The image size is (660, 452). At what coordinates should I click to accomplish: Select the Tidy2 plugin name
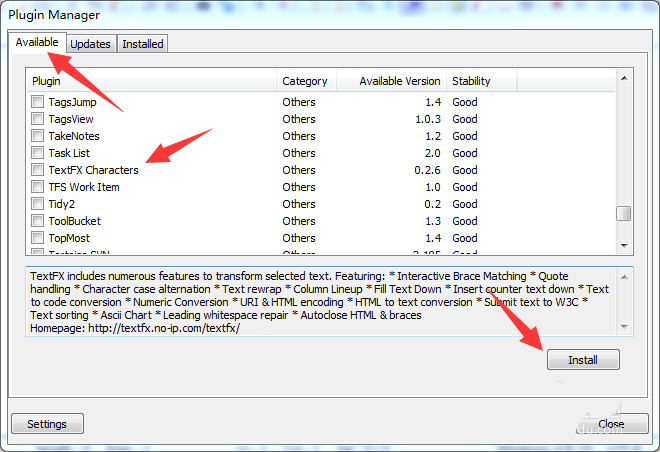tap(61, 204)
